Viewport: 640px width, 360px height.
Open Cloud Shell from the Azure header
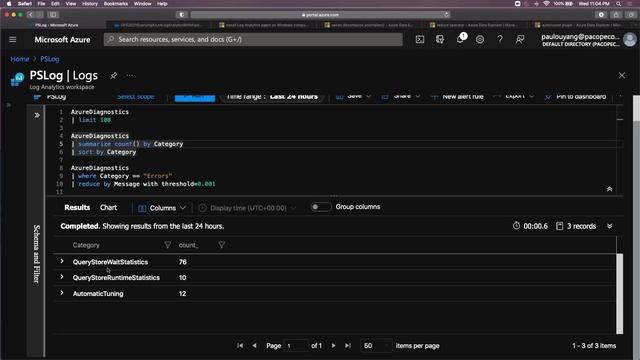420,40
